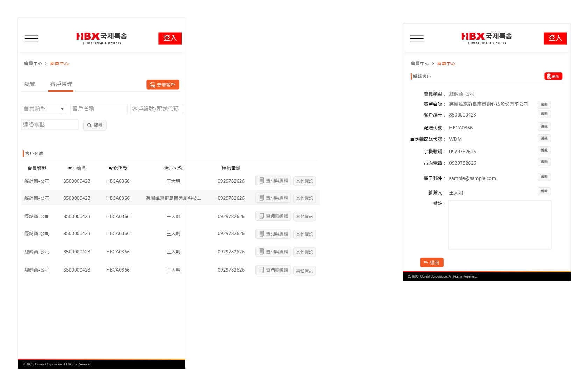Click the 新聞中心 breadcrumb link on left

tap(59, 64)
